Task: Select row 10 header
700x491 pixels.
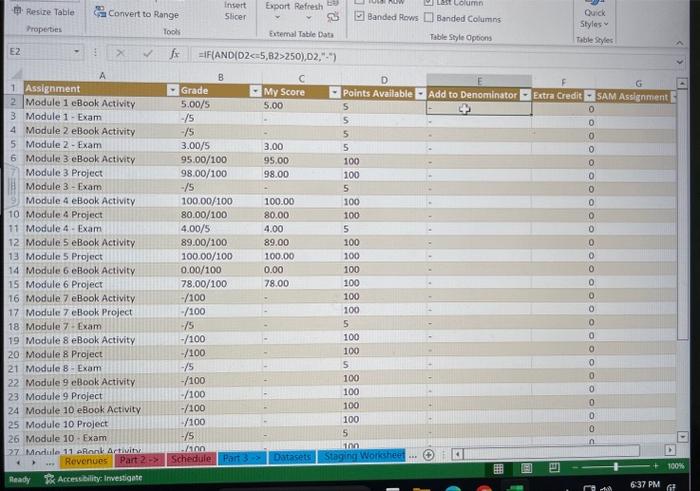Action: pos(14,214)
